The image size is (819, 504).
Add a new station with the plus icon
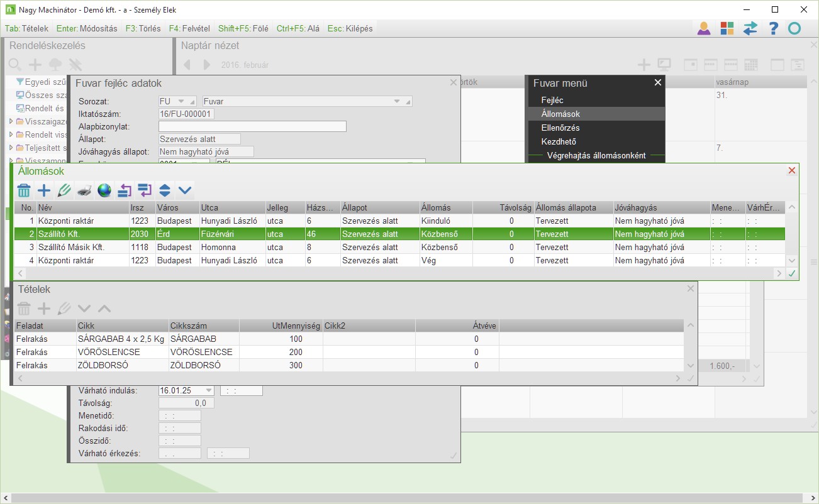[x=44, y=190]
